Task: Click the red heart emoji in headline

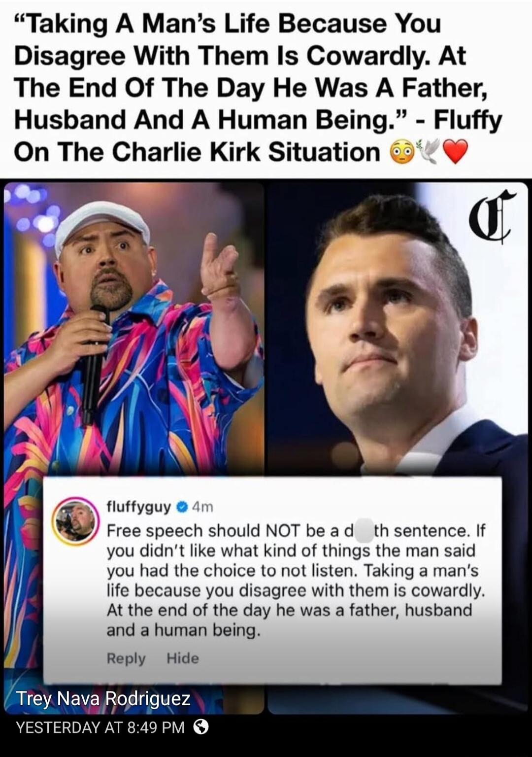Action: click(x=456, y=152)
